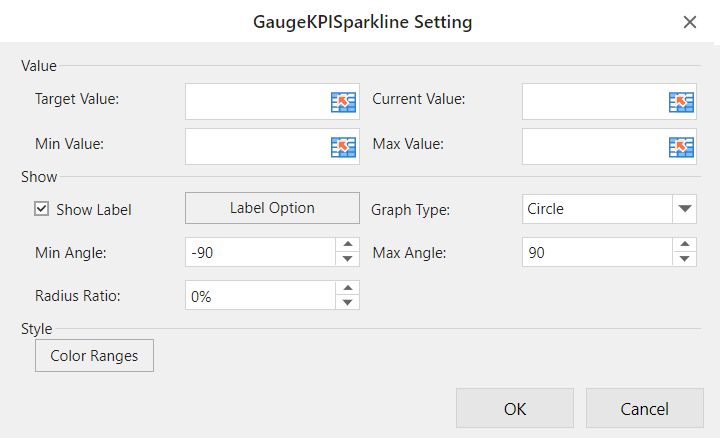Click into the Target Value input field

click(x=256, y=101)
